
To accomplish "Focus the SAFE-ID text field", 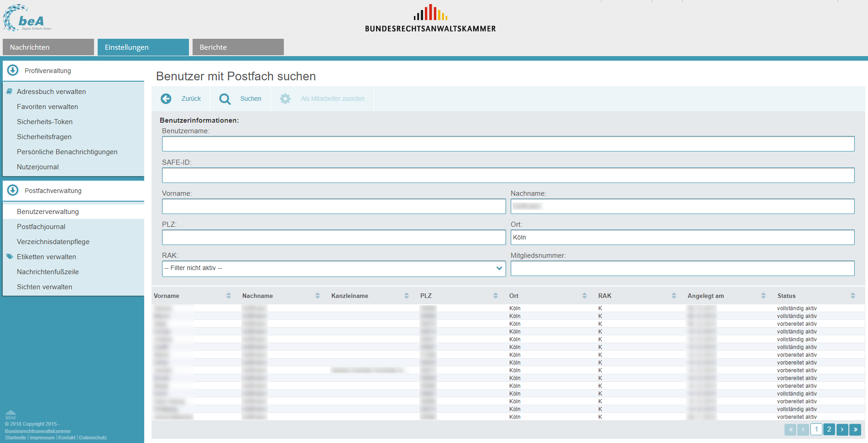I will [508, 175].
